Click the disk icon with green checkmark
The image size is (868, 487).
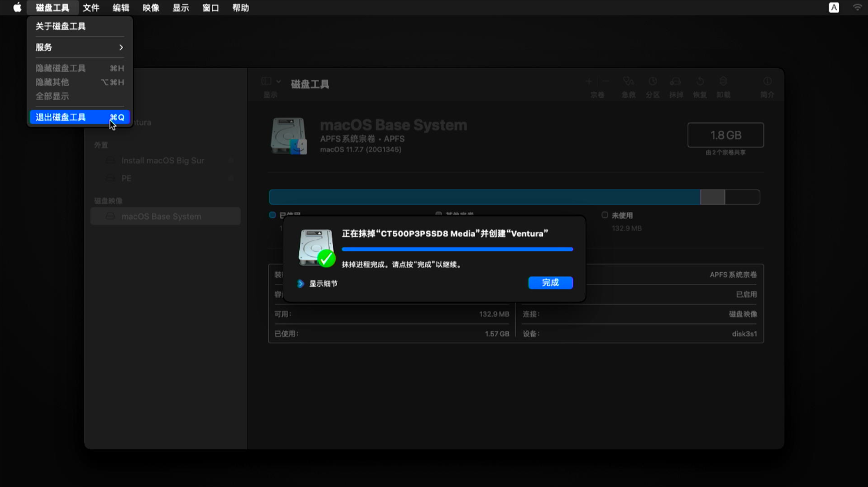click(x=316, y=248)
